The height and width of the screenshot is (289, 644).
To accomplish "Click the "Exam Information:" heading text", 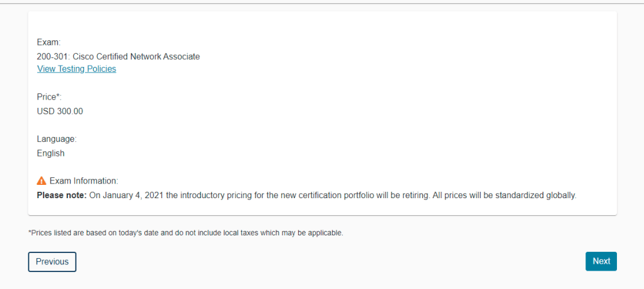I will pyautogui.click(x=84, y=180).
